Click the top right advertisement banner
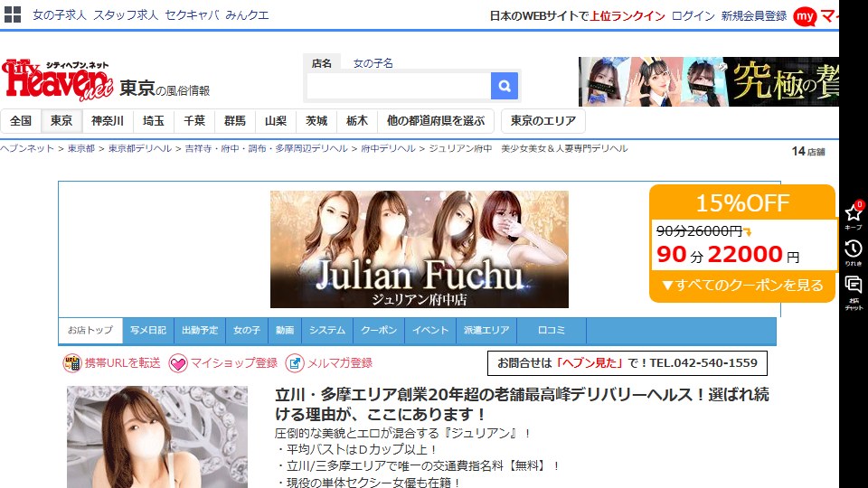Viewport: 868px width, 488px height. click(x=709, y=81)
